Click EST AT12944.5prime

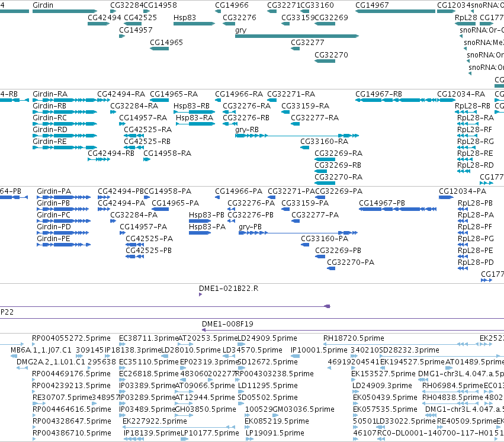[x=184, y=403]
